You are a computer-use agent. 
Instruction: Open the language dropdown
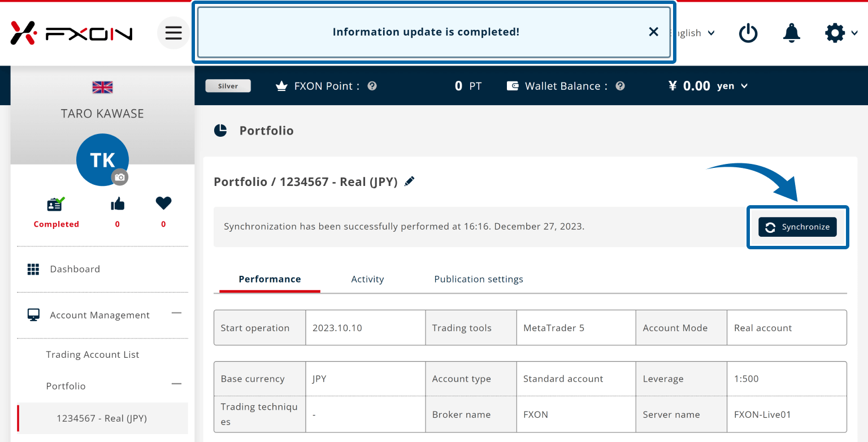693,33
